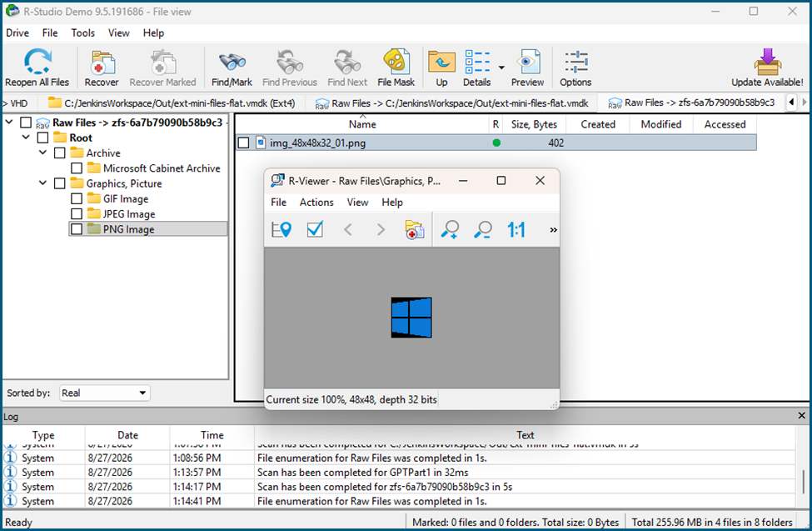Image resolution: width=812 pixels, height=531 pixels.
Task: Check the Raw Files zfs root checkbox
Action: pyautogui.click(x=26, y=123)
